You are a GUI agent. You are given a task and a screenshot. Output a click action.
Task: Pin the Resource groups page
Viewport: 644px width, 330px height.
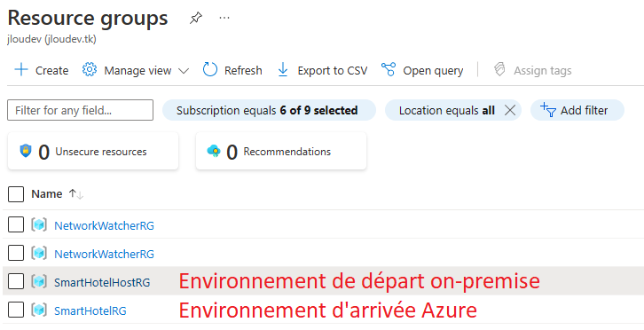pos(196,18)
